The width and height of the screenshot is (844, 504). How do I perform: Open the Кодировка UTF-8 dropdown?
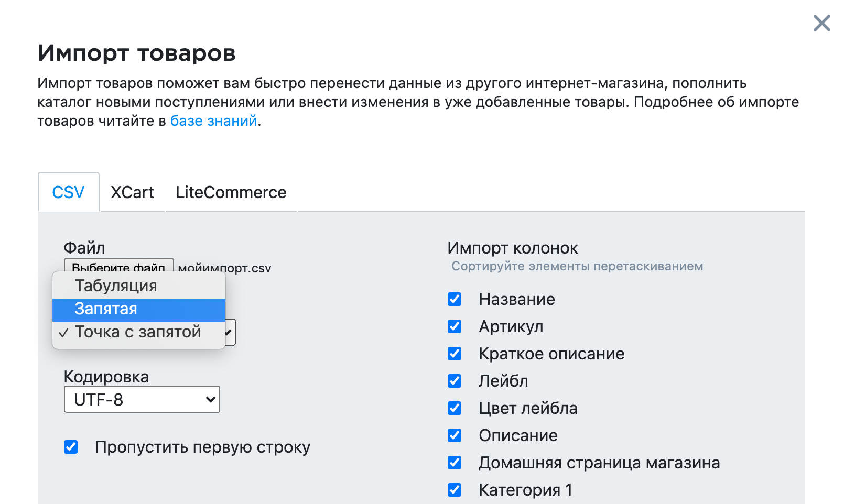coord(142,400)
